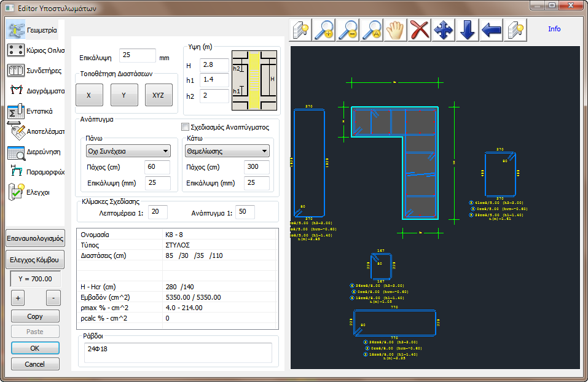Click the Επικάλυψη mm input field
Image resolution: width=588 pixels, height=382 pixels.
tap(137, 55)
